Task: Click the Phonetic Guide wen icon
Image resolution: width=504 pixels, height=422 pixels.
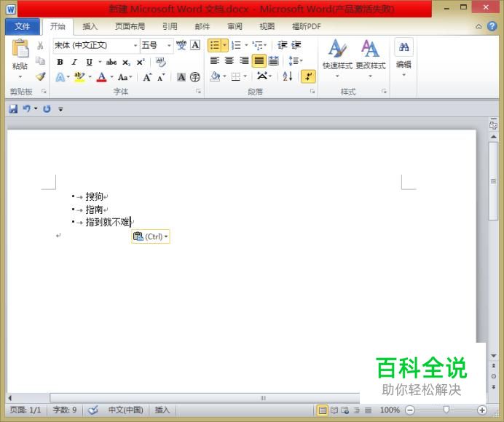Action: 181,45
